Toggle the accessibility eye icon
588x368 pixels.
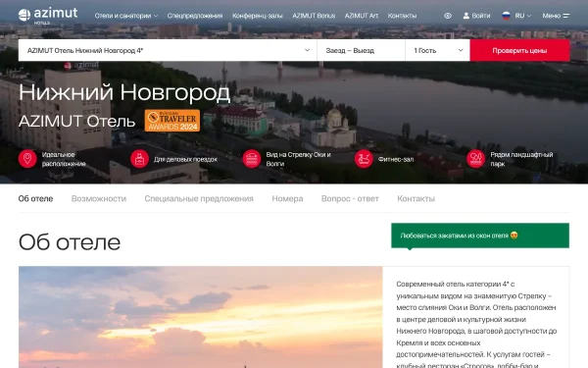(448, 16)
